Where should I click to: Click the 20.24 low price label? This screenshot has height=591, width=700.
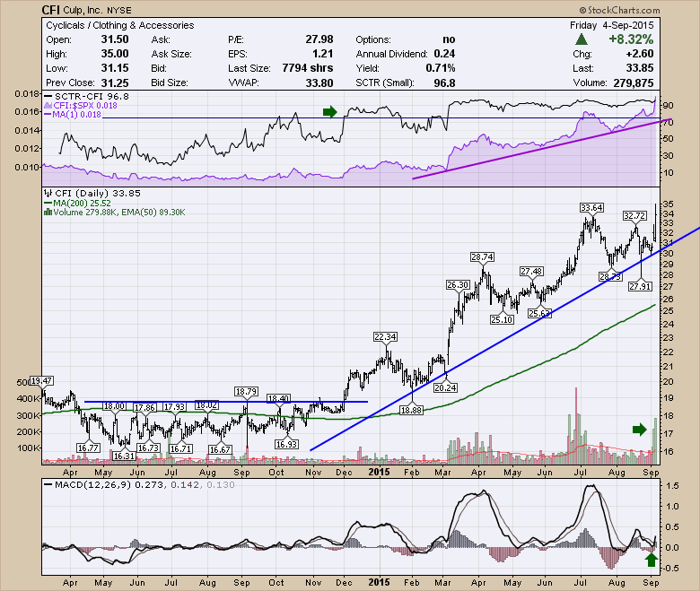point(445,387)
